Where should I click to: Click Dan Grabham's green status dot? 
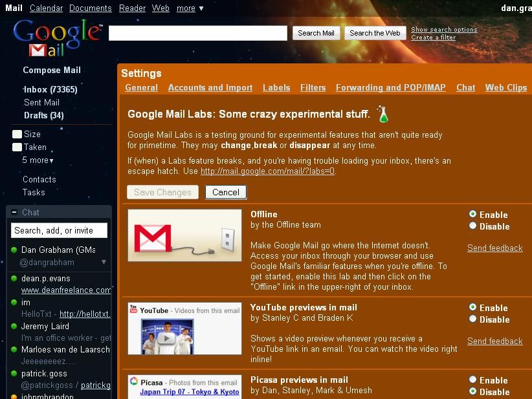point(14,250)
